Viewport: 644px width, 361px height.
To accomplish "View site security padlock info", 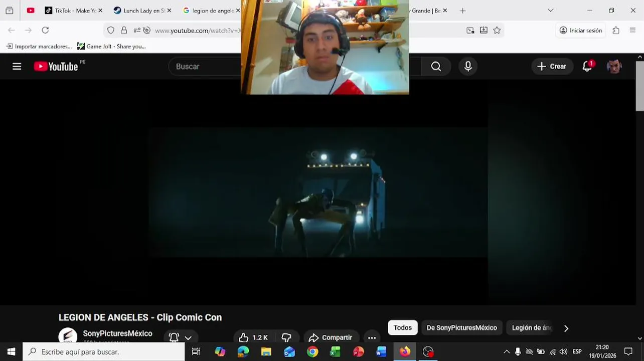I will (124, 31).
